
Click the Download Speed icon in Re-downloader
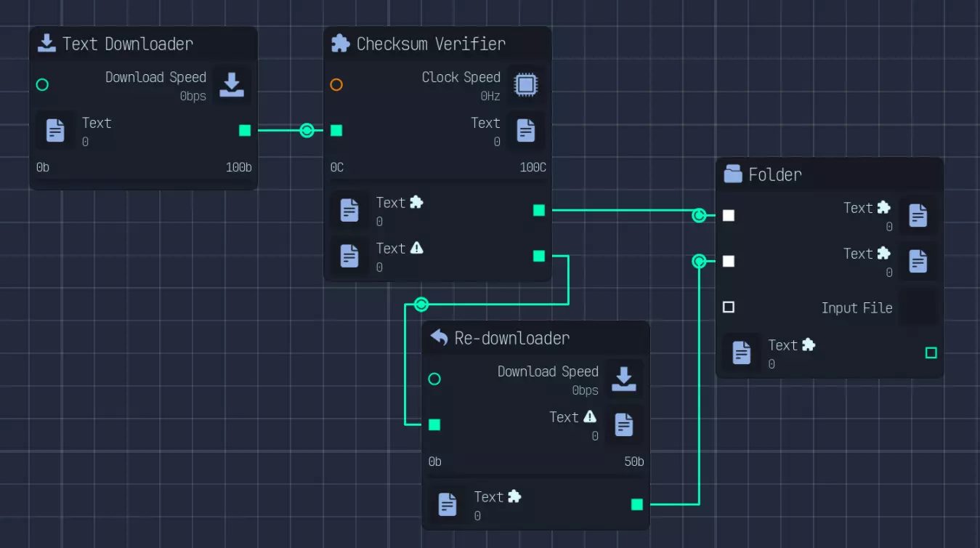coord(624,379)
